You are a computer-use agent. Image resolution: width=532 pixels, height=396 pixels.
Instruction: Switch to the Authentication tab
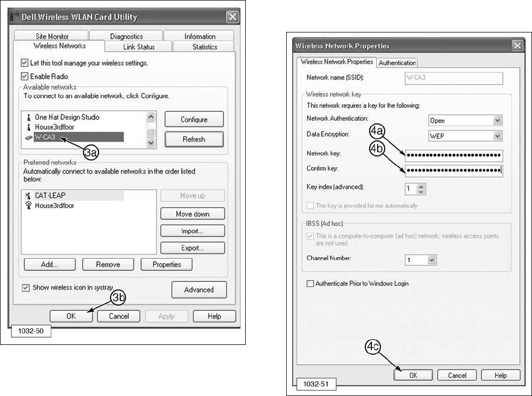pyautogui.click(x=397, y=63)
